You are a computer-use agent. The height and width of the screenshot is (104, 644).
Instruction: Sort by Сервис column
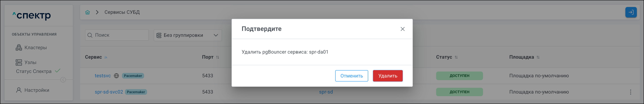click(x=106, y=57)
